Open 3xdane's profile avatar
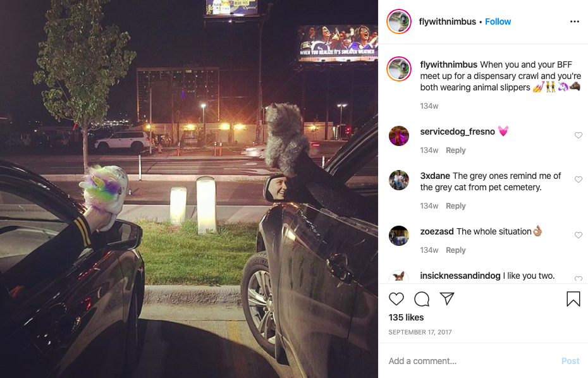Image resolution: width=588 pixels, height=378 pixels. point(399,180)
